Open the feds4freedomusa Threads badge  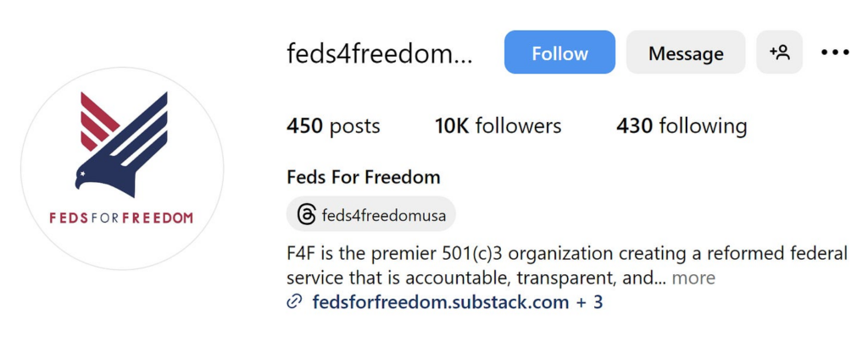pos(371,215)
